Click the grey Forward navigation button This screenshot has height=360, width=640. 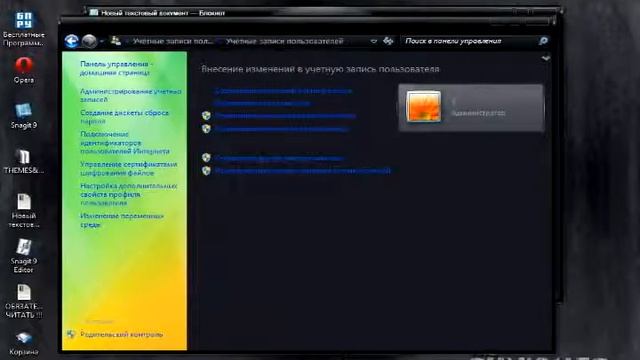tap(89, 41)
